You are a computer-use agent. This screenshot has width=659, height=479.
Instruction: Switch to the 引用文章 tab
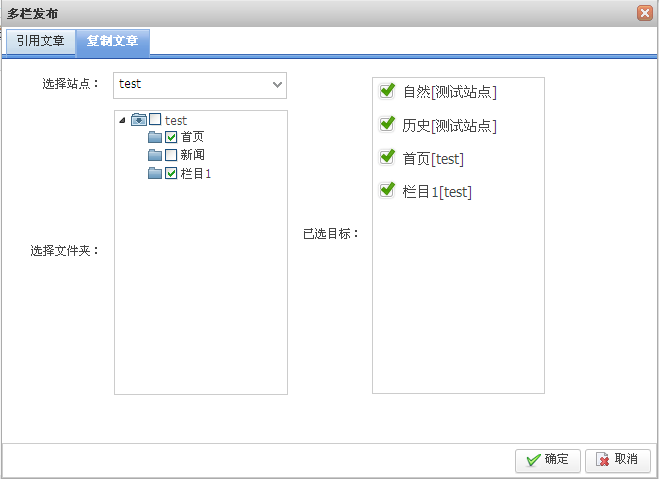40,41
